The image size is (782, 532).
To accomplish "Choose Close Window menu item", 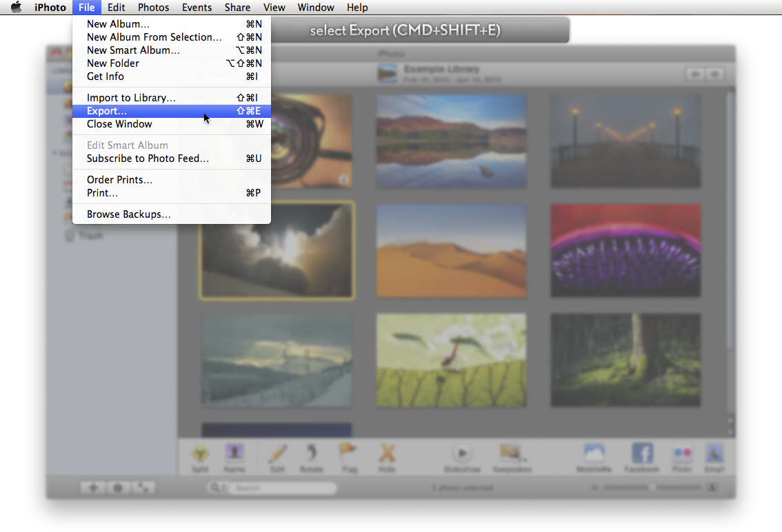I will pos(172,124).
